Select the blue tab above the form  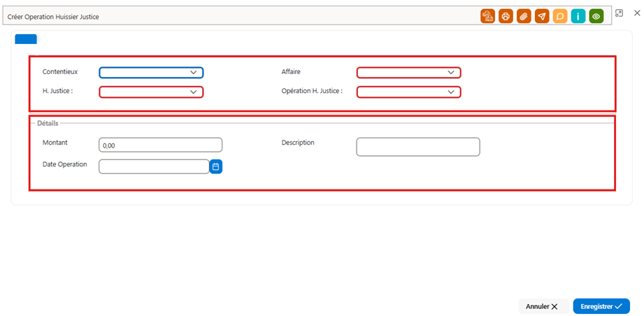point(26,39)
